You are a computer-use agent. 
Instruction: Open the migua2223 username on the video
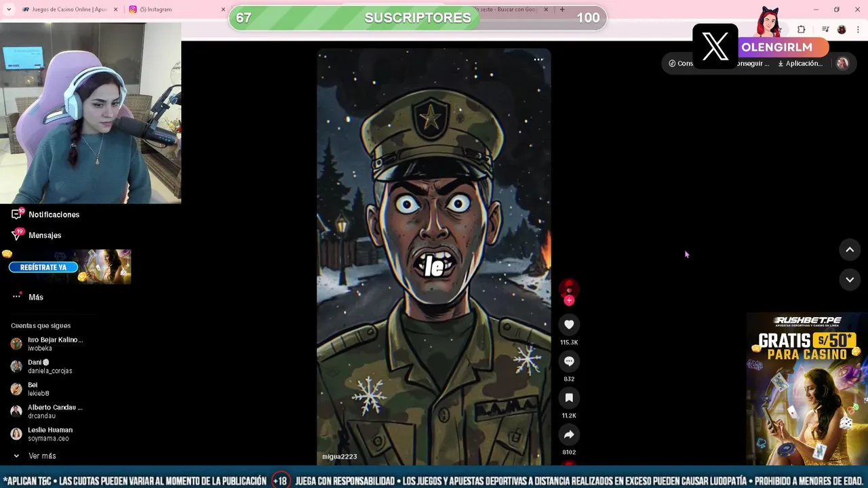pyautogui.click(x=340, y=456)
